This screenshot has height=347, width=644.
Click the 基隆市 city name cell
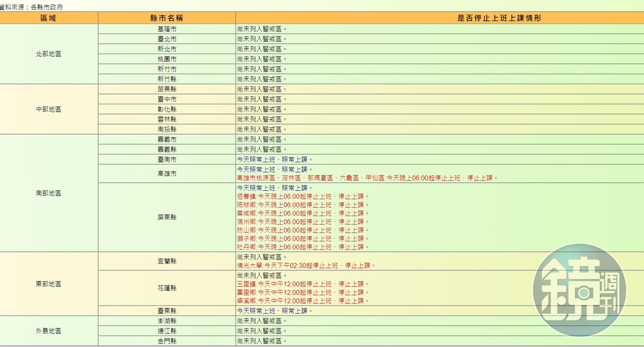tap(167, 29)
